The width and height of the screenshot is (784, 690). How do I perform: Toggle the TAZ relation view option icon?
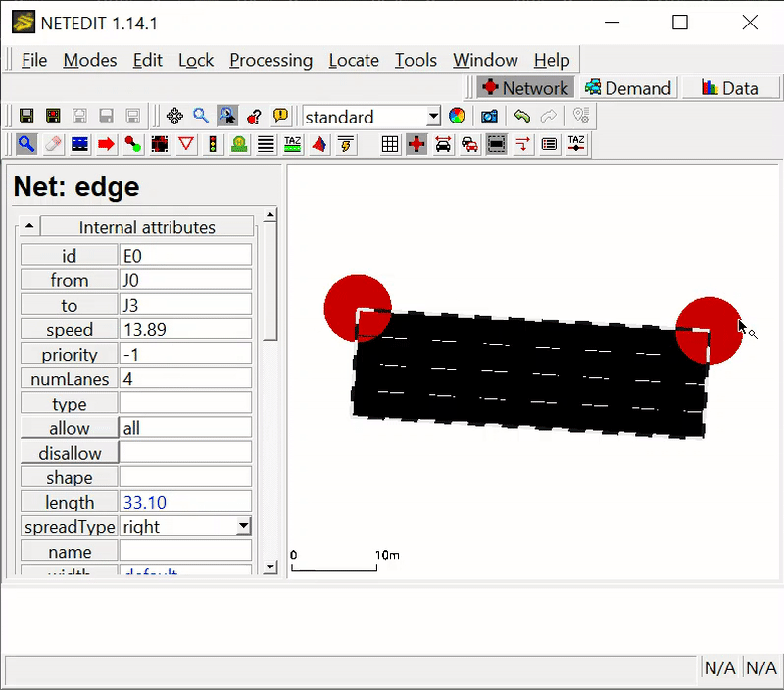pos(576,144)
